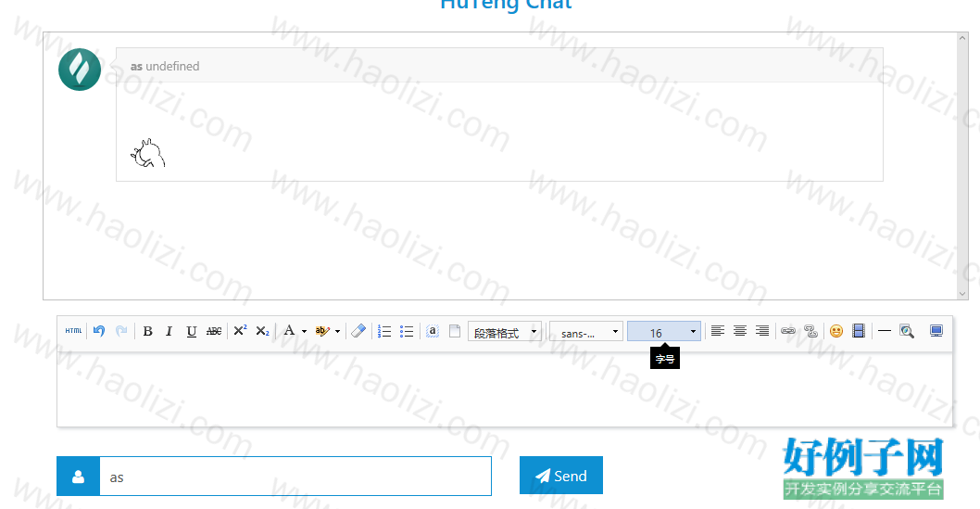The width and height of the screenshot is (980, 509).
Task: Remove the hyperlink with unlink icon
Action: pos(810,331)
